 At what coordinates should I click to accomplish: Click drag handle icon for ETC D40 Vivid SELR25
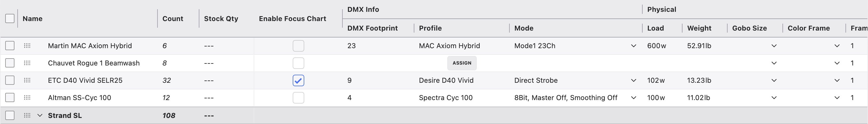coord(27,80)
